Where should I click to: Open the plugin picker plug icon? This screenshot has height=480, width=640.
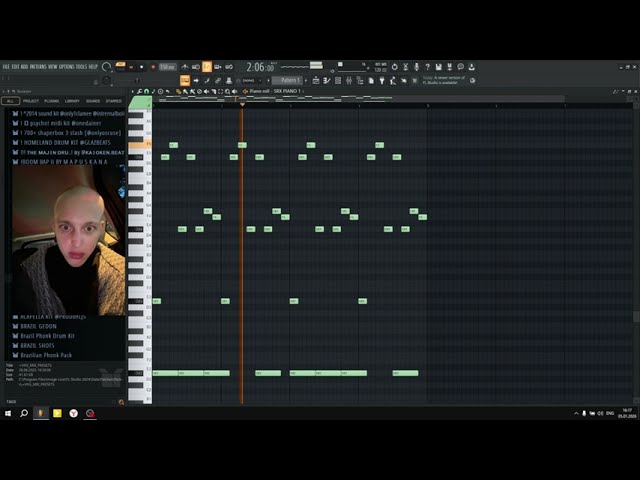(382, 80)
